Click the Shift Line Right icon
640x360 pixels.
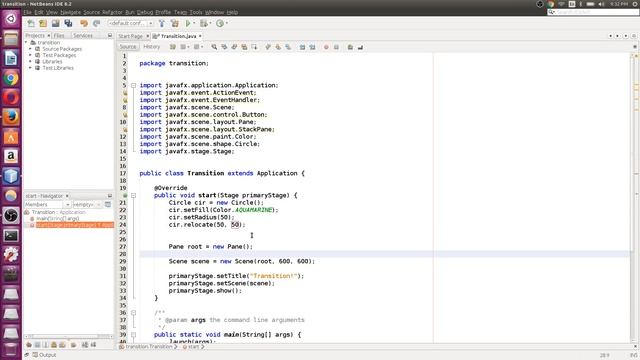click(x=313, y=47)
